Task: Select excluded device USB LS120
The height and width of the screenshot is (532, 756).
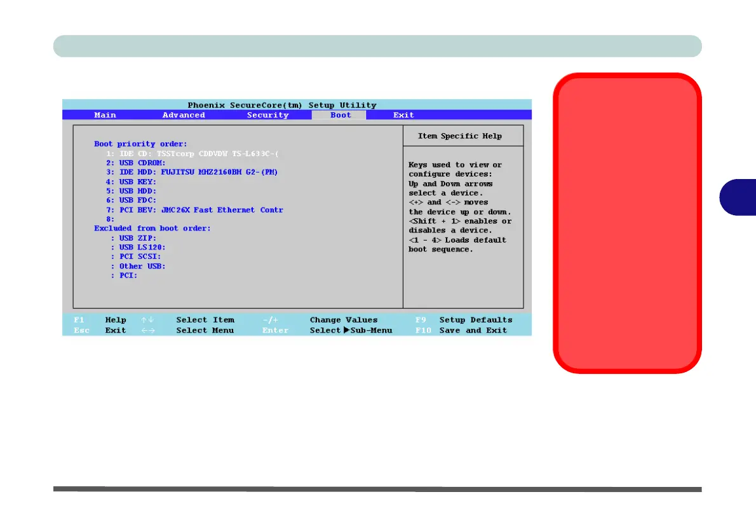Action: (138, 247)
